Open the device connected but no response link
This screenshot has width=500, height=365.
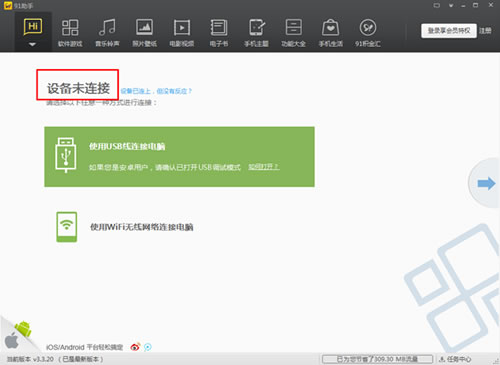tap(156, 91)
